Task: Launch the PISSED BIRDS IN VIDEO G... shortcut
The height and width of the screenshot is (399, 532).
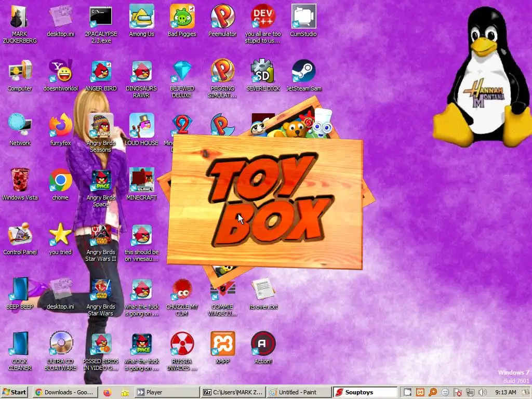Action: [x=101, y=344]
